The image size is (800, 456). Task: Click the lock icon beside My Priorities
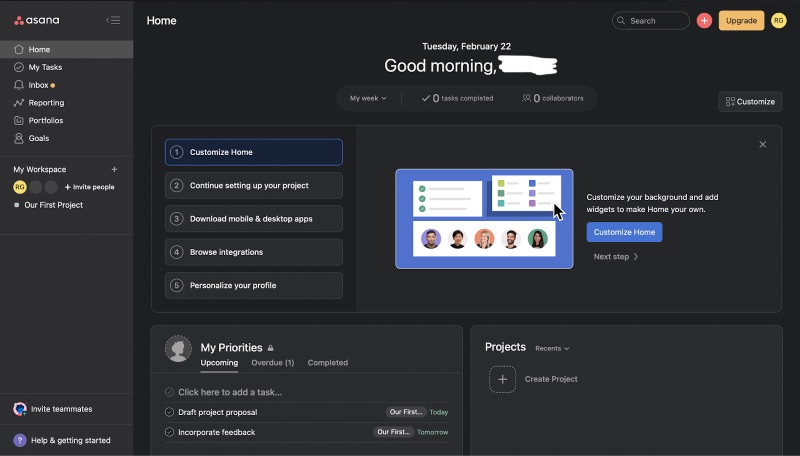point(270,348)
